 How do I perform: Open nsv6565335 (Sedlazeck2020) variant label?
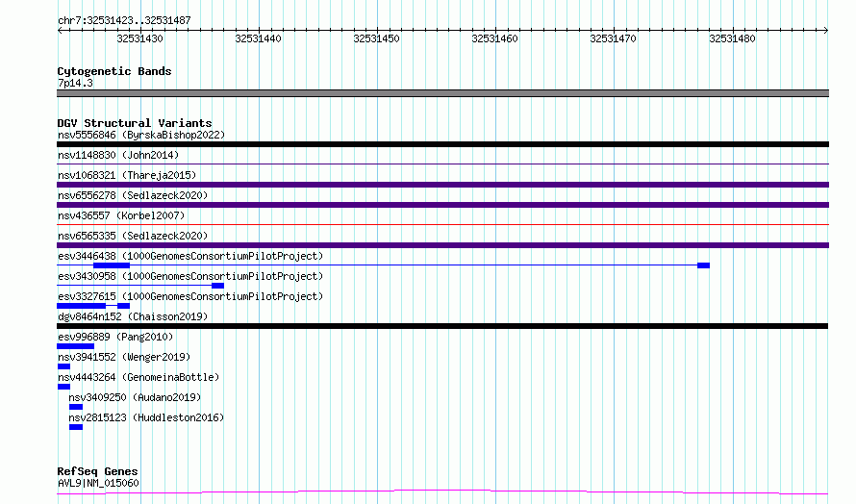[x=133, y=236]
